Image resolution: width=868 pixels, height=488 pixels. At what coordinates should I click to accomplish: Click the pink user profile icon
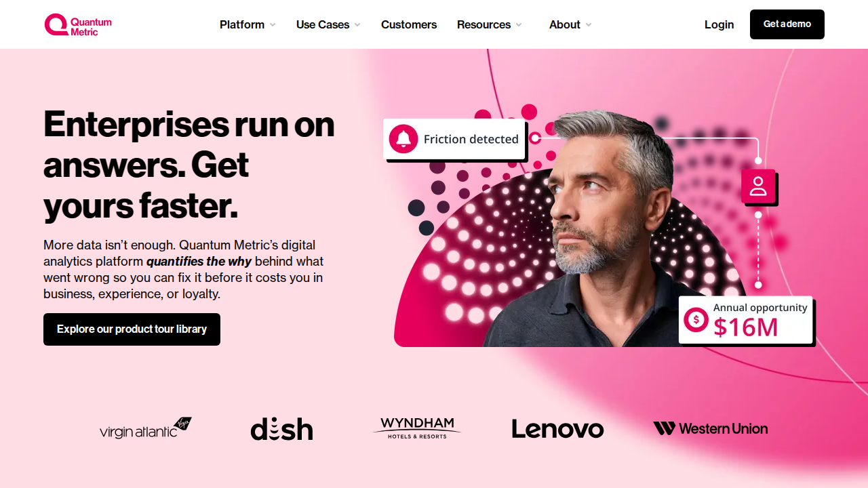pos(758,186)
